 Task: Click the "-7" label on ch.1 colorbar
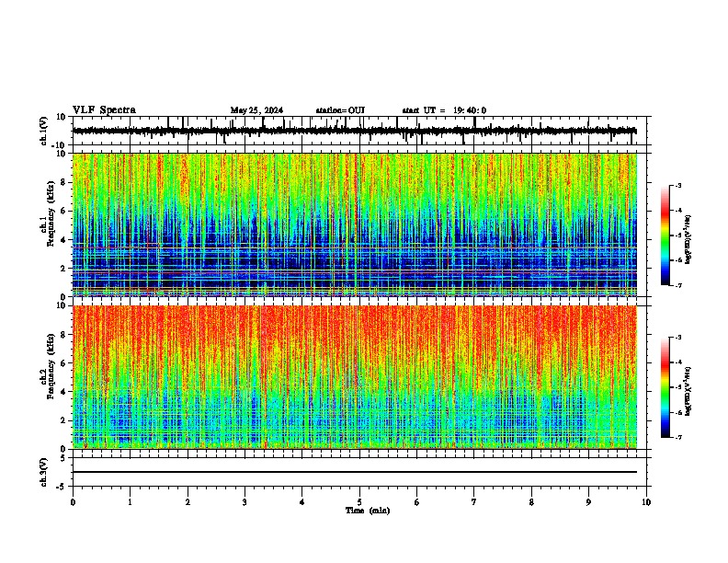(x=678, y=285)
